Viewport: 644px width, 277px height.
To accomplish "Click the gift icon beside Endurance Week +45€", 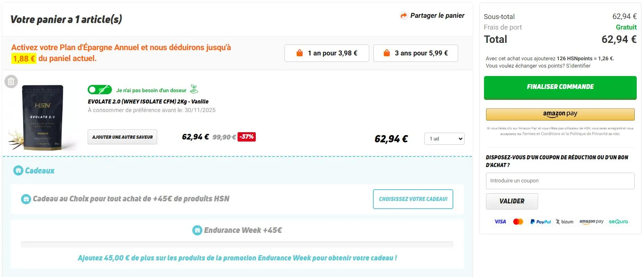I will pyautogui.click(x=197, y=230).
